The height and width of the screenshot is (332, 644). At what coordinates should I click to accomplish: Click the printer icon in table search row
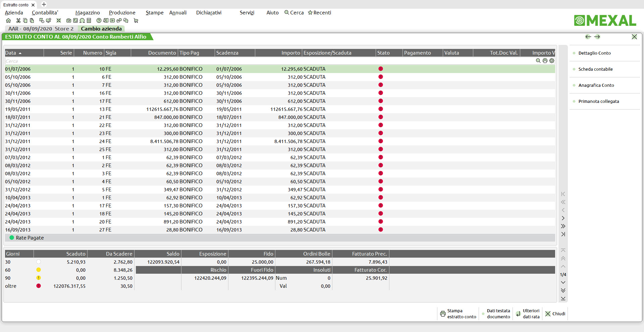pyautogui.click(x=545, y=61)
